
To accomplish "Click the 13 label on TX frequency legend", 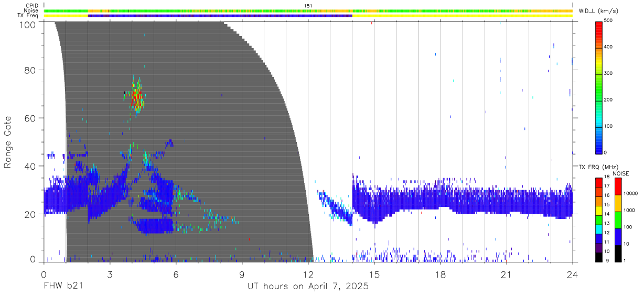I will [607, 223].
